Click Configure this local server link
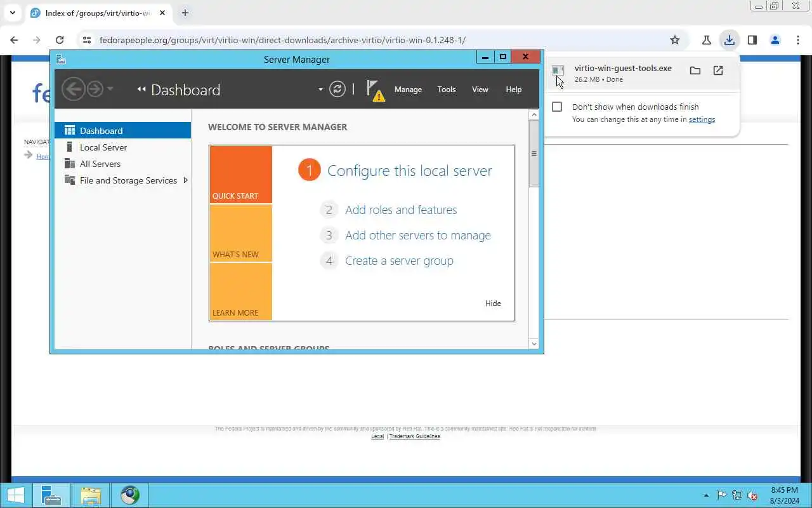 click(409, 170)
